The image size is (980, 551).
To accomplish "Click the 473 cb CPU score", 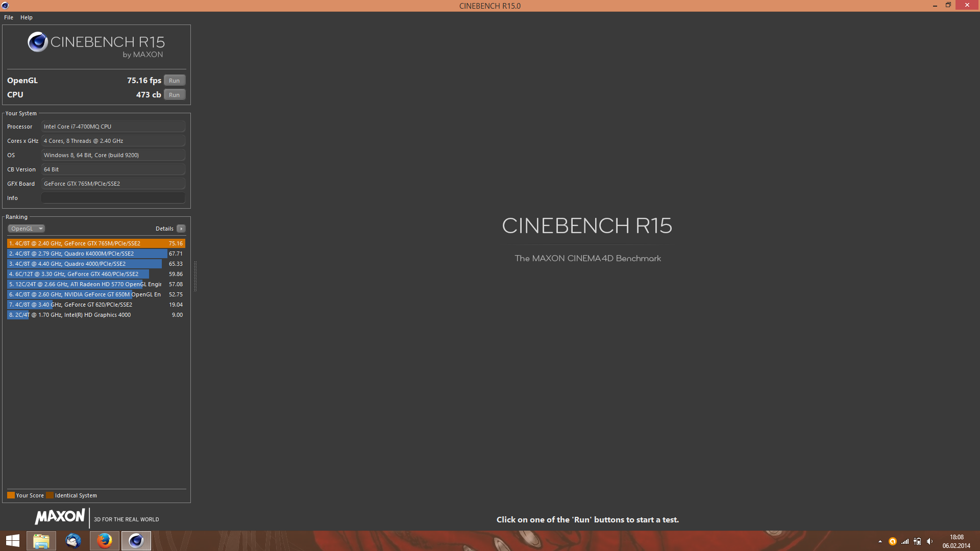I will [x=149, y=95].
